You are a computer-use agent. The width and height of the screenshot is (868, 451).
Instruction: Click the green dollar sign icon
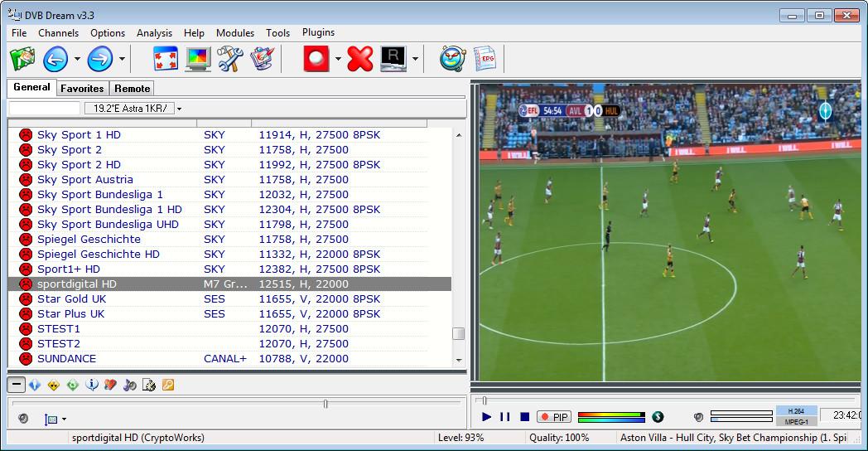click(x=658, y=417)
